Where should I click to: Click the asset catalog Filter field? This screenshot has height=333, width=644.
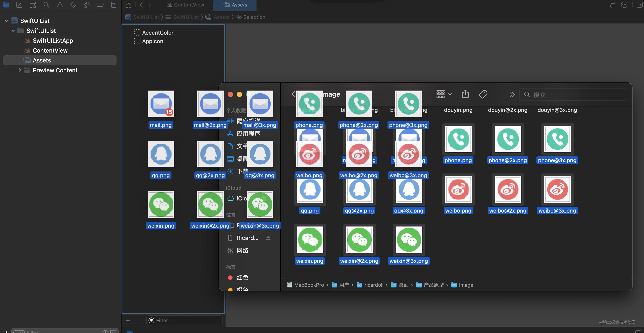(x=184, y=320)
